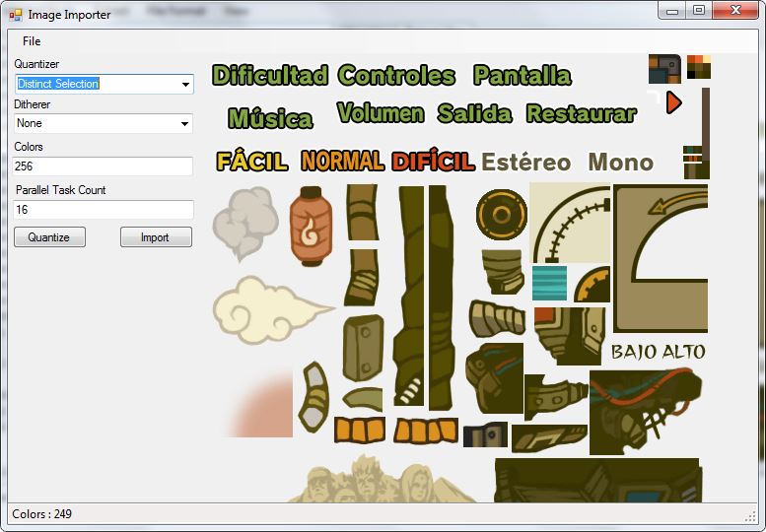The image size is (766, 532).
Task: Click the Quantizer label
Action: pyautogui.click(x=36, y=64)
